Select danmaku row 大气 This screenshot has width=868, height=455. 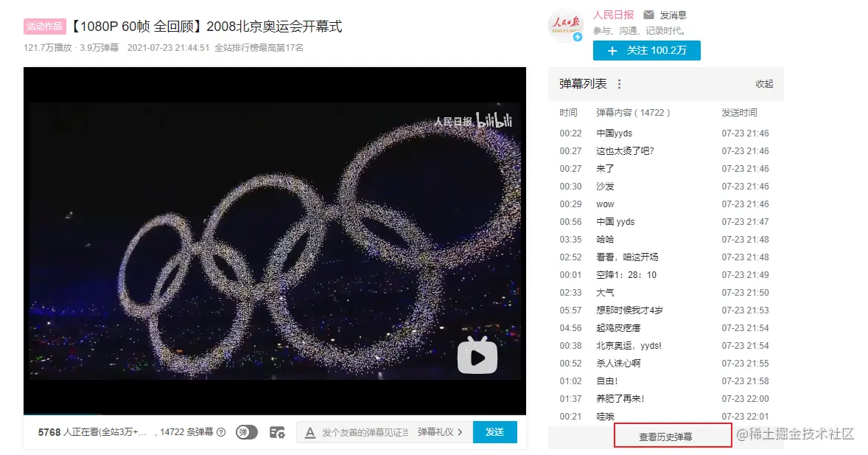[x=666, y=293]
